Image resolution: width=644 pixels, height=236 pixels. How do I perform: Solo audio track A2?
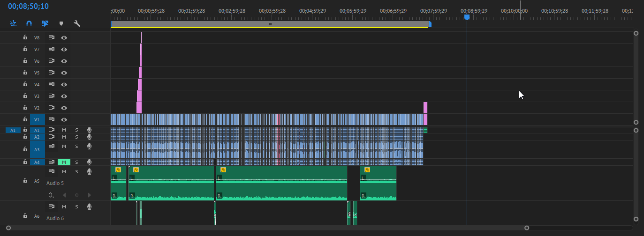tap(77, 137)
